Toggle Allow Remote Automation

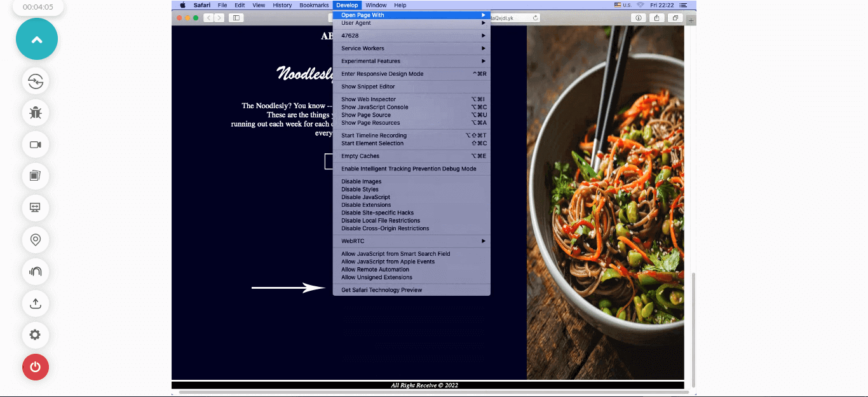(x=412, y=269)
